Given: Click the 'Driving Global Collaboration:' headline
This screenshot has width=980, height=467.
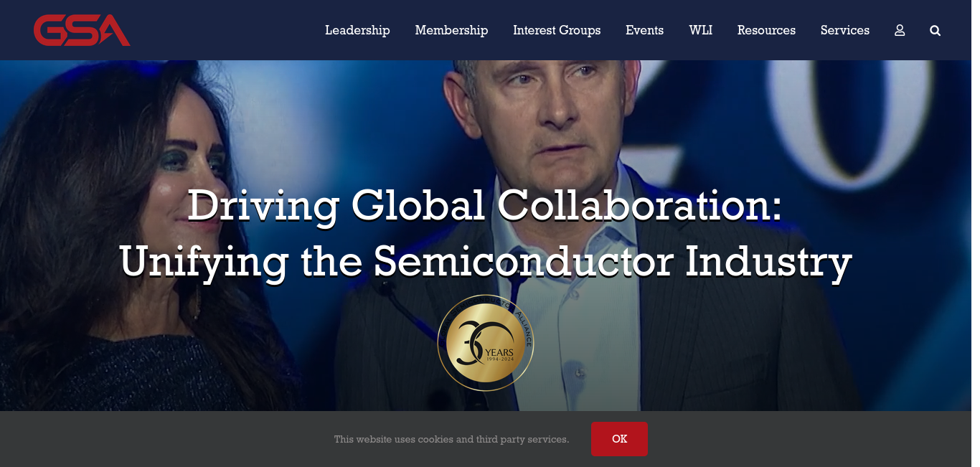Looking at the screenshot, I should (484, 205).
